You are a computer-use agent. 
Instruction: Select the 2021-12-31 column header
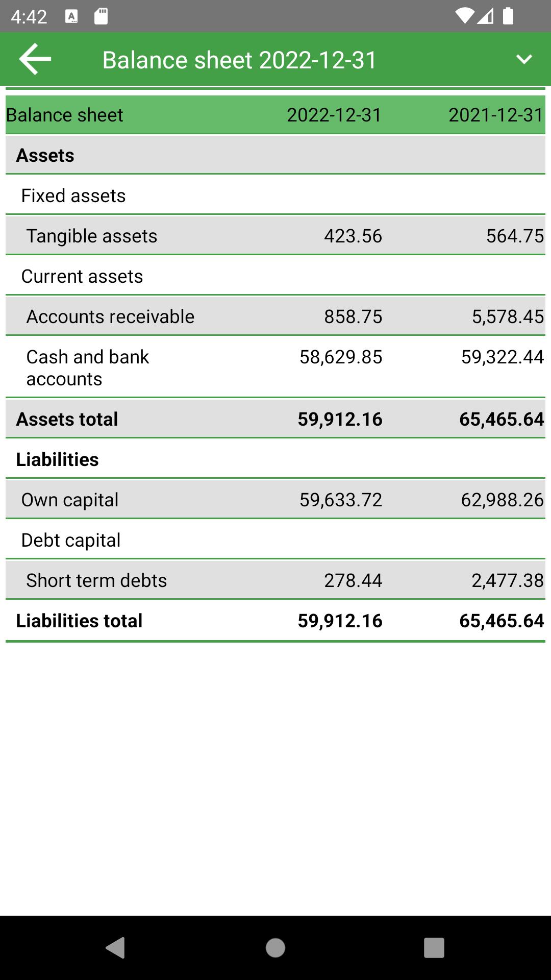495,115
